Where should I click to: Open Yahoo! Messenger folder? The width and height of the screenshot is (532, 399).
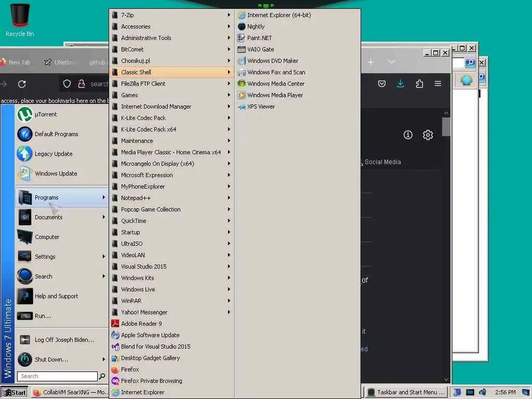click(171, 312)
